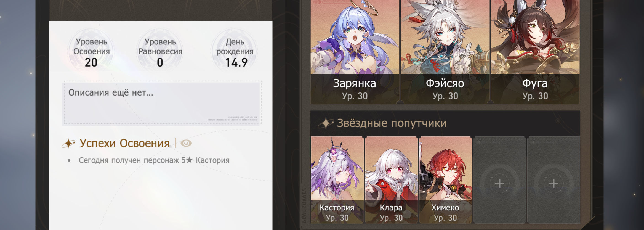The image size is (644, 230).
Task: Click the star icon beside Звёздные попутчики
Action: click(x=326, y=123)
